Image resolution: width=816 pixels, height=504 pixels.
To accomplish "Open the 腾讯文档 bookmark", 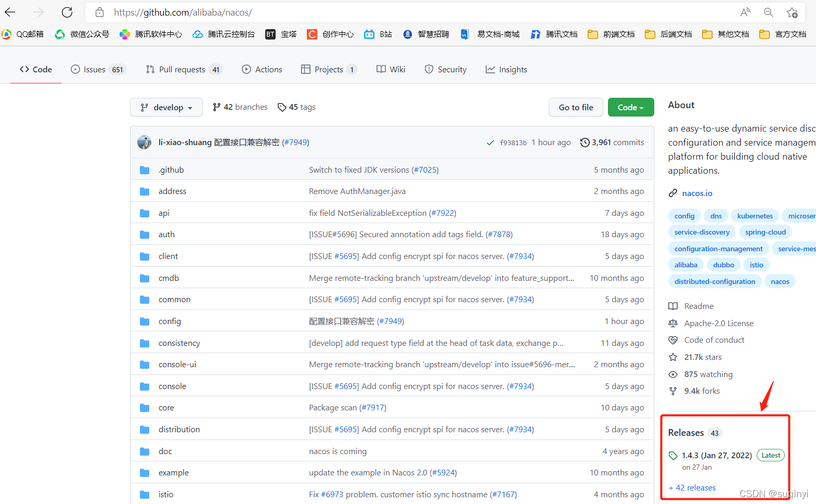I will pyautogui.click(x=554, y=34).
